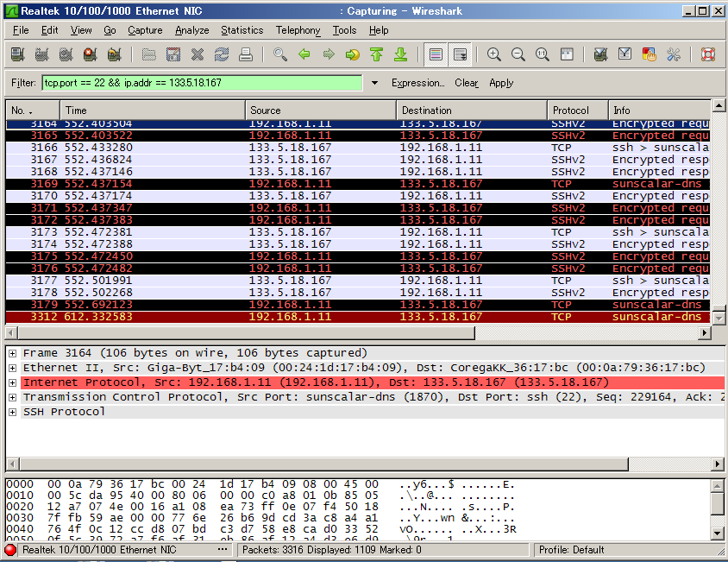728x562 pixels.
Task: Expand the Frame 3164 tree node
Action: [x=13, y=353]
